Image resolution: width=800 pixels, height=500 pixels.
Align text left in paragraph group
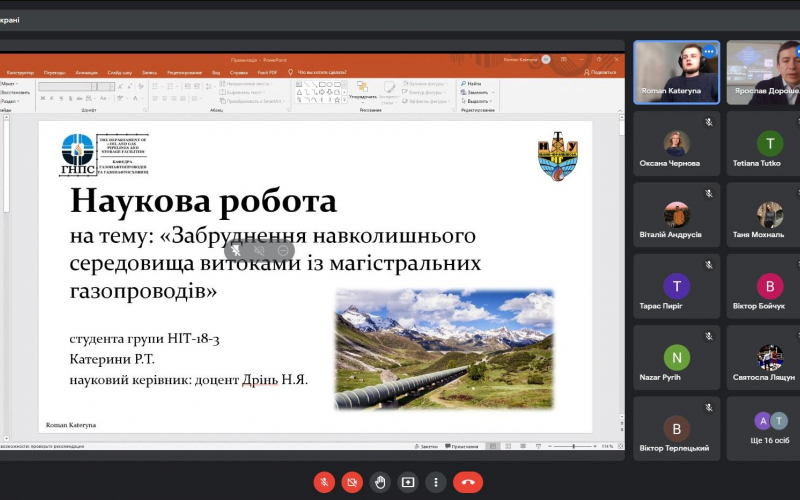155,98
